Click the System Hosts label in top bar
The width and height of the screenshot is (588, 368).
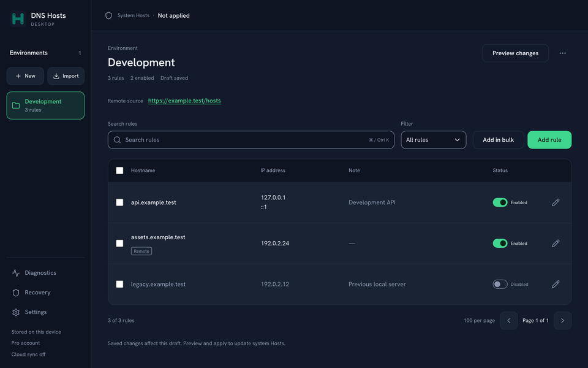pyautogui.click(x=133, y=15)
